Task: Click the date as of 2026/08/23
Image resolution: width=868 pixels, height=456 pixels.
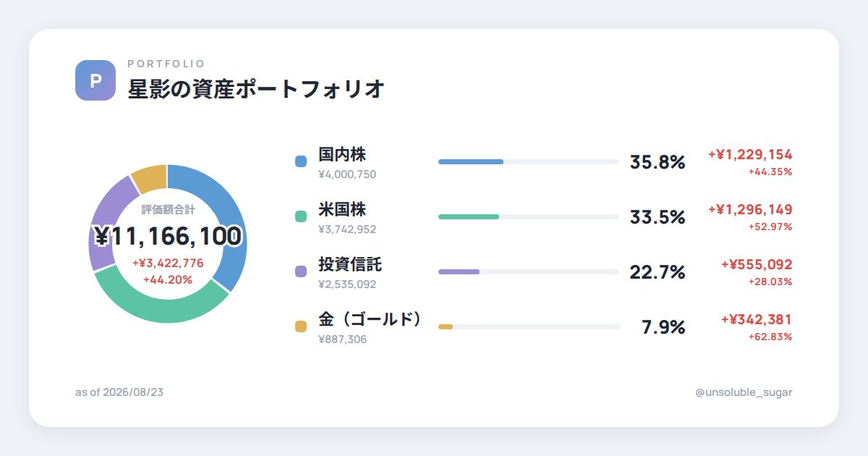Action: tap(119, 392)
